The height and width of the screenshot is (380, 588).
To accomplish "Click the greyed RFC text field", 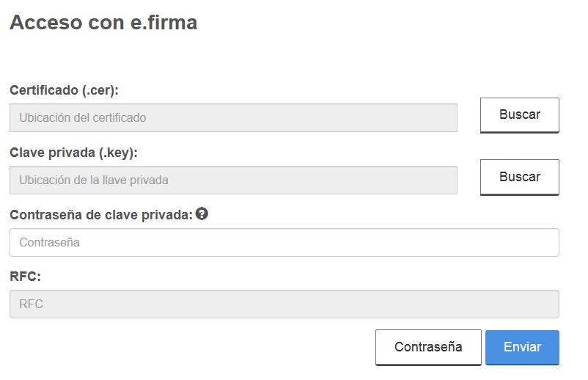I will click(x=284, y=304).
